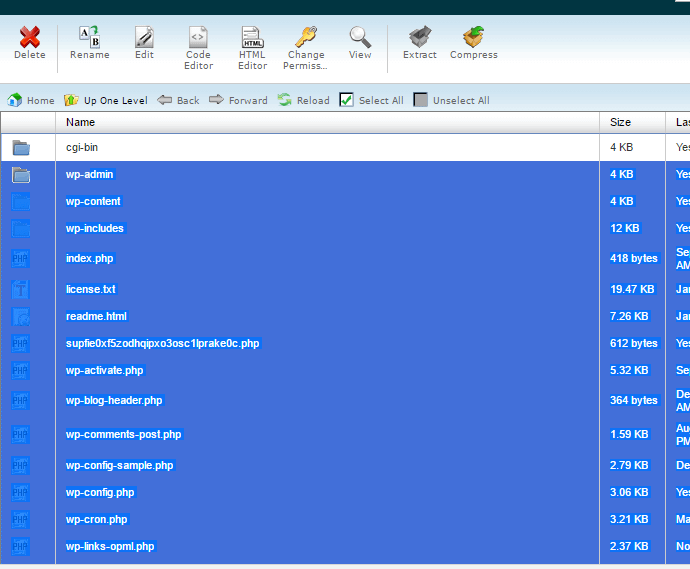Click the 612 bytes size cell
The width and height of the screenshot is (690, 569).
[x=634, y=343]
